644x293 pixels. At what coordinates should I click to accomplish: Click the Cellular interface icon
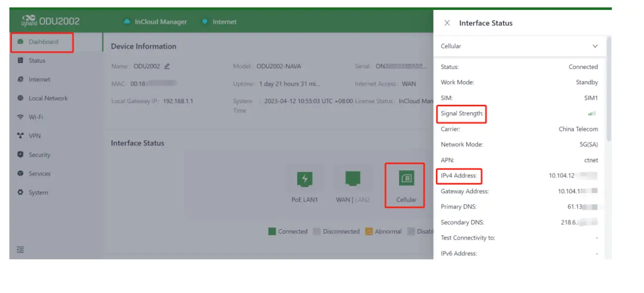point(406,179)
